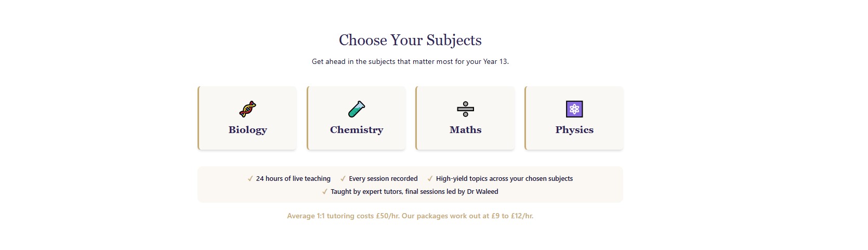
Task: Select the Chemistry subject card
Action: [356, 118]
